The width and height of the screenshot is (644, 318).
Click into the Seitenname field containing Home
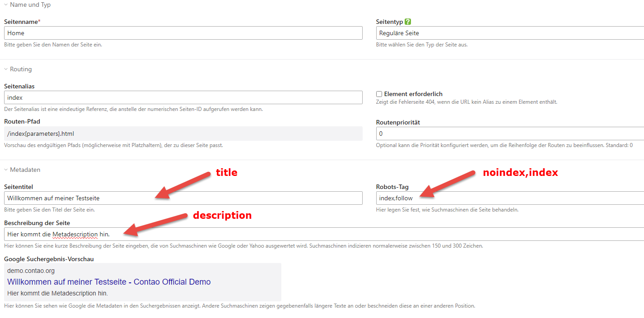point(183,33)
